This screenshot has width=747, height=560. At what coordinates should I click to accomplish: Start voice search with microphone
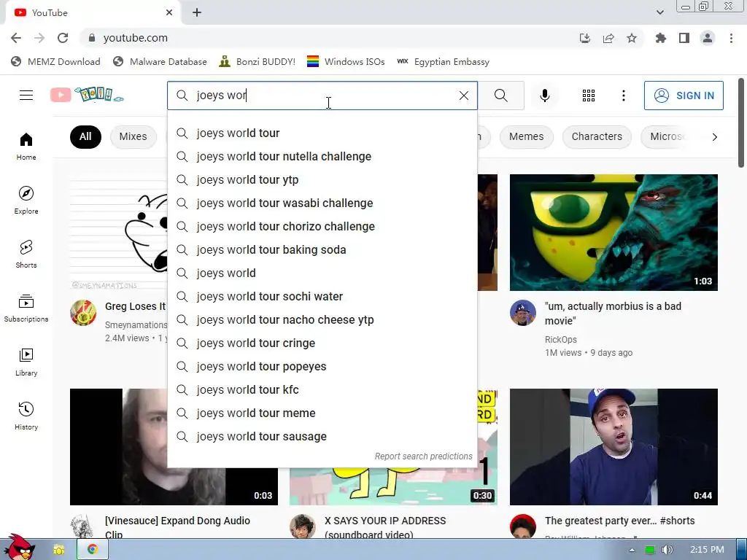tap(544, 96)
